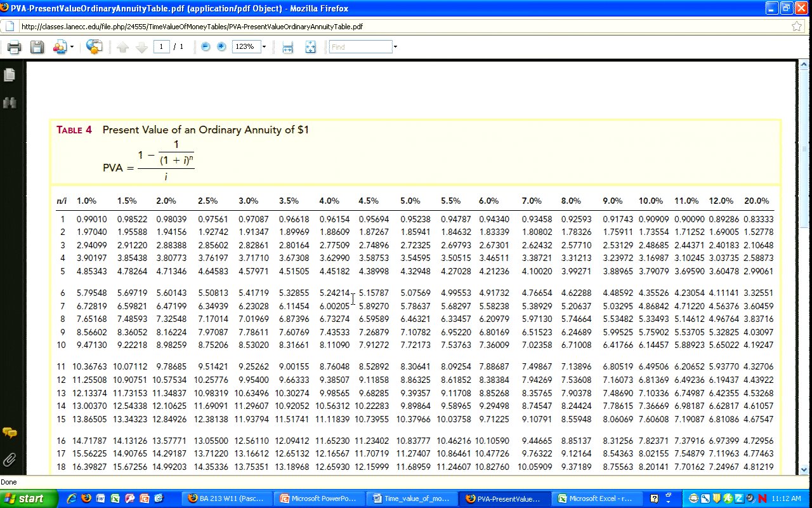
Task: Toggle fit one full page view
Action: pyautogui.click(x=310, y=47)
